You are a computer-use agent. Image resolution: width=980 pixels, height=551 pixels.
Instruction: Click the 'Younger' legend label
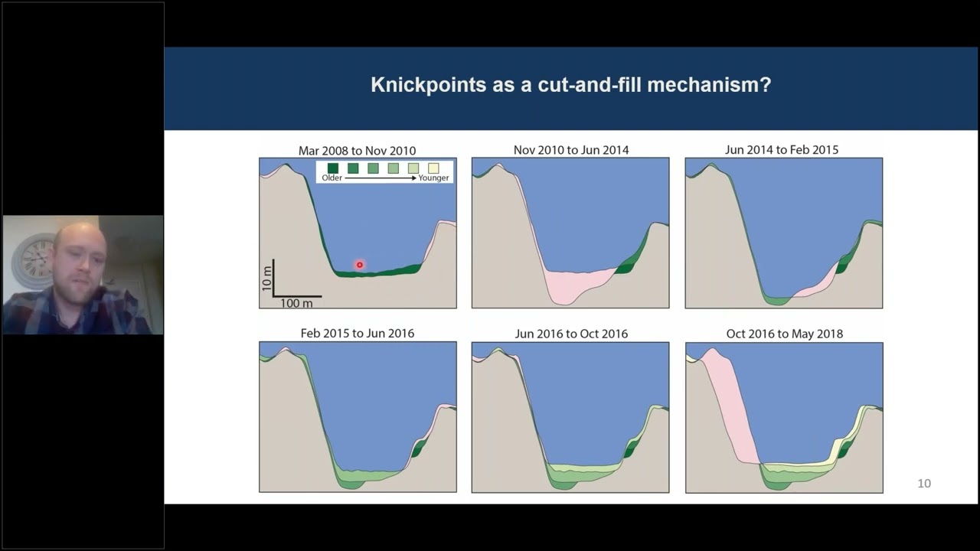pyautogui.click(x=433, y=178)
